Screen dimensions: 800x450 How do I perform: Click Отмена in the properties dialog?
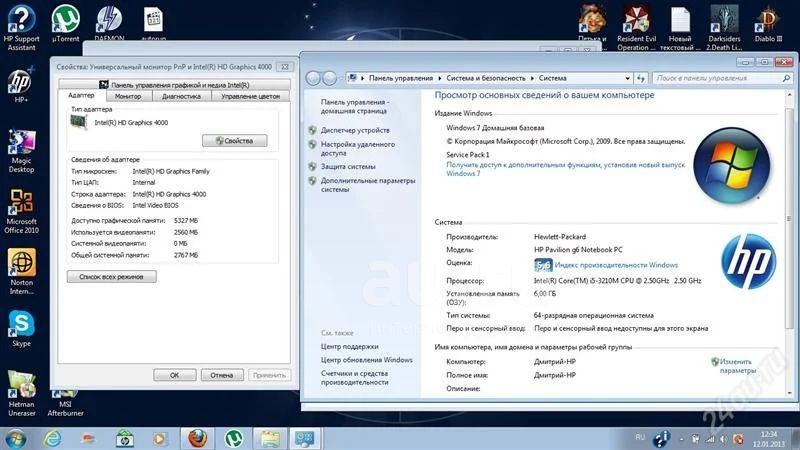point(222,375)
